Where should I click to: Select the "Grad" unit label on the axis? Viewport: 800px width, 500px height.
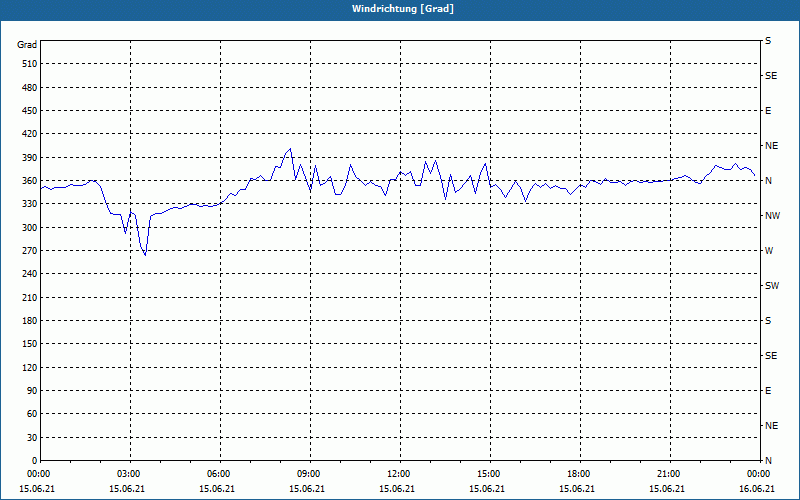click(27, 45)
